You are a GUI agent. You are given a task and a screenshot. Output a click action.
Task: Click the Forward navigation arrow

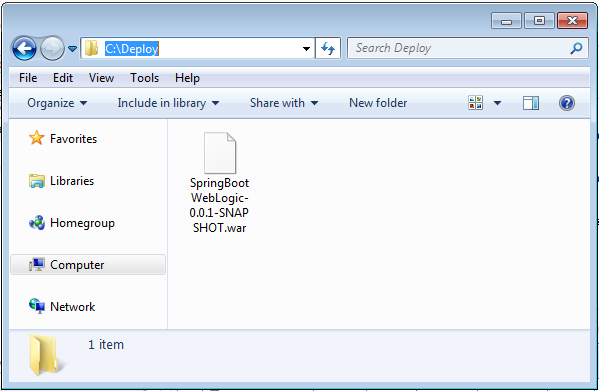click(x=52, y=48)
